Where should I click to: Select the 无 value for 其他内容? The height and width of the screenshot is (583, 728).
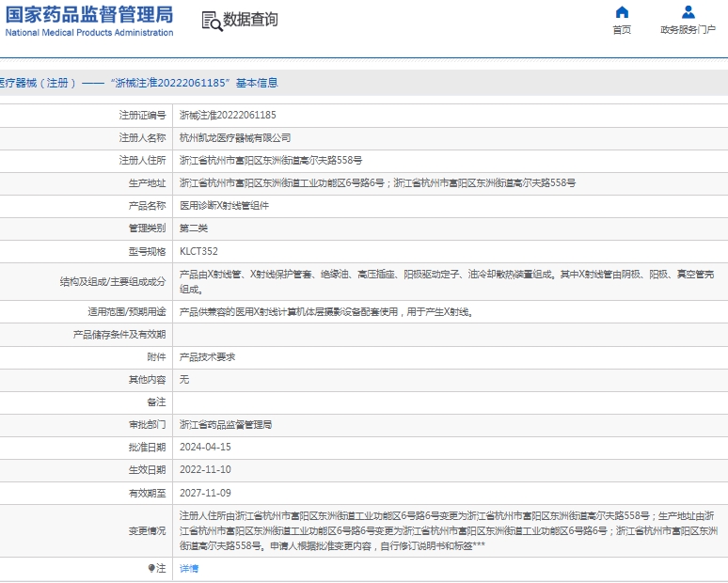[x=184, y=380]
